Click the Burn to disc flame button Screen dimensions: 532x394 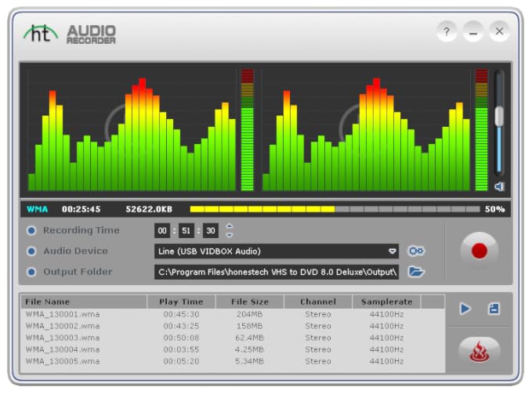[x=479, y=351]
